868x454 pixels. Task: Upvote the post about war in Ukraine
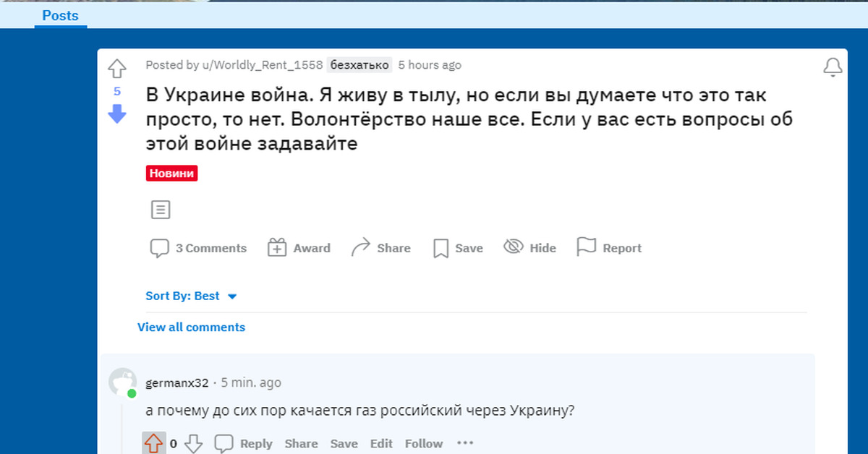coord(116,69)
